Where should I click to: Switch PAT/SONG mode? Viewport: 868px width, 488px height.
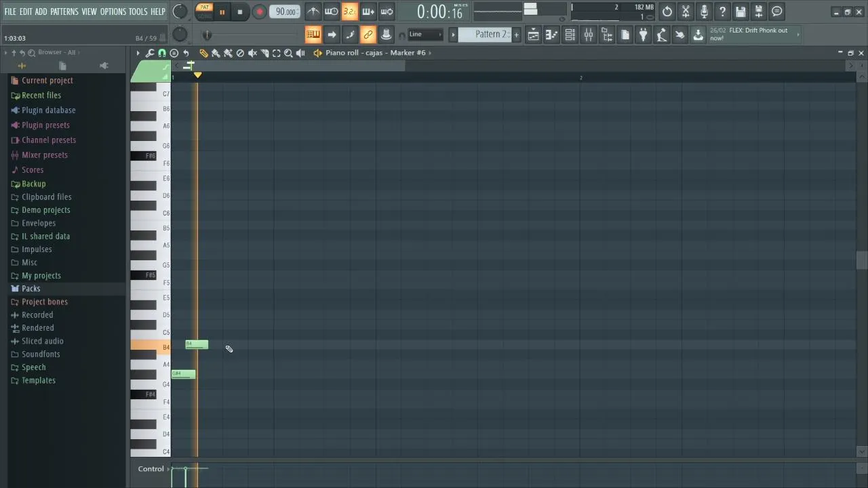[204, 12]
